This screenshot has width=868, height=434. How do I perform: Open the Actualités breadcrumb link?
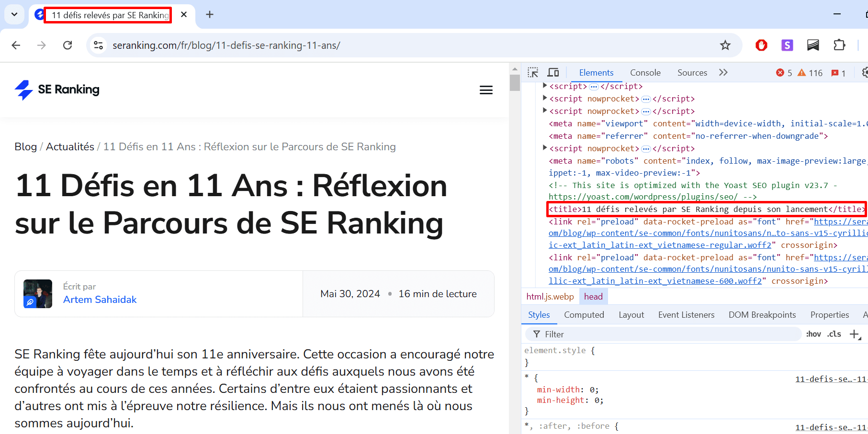[70, 146]
